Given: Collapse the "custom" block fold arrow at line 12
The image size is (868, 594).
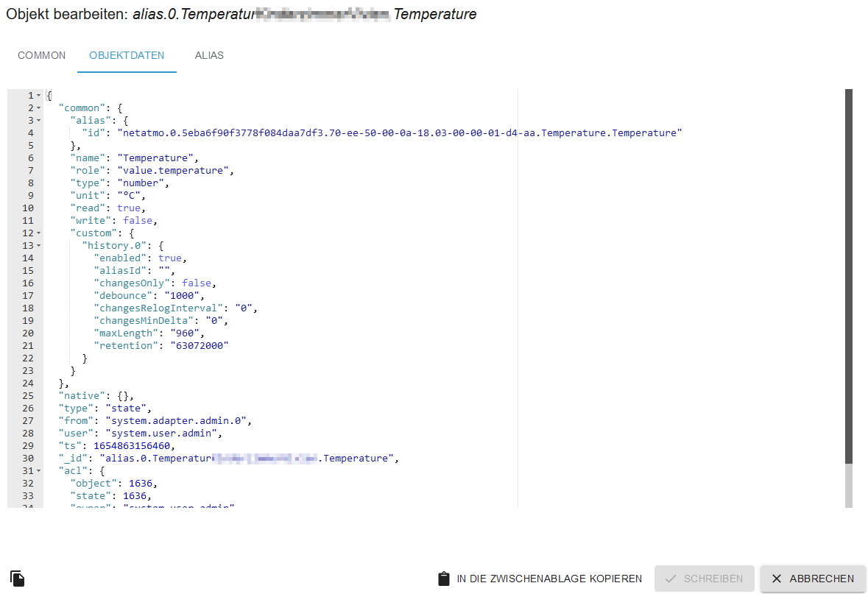Looking at the screenshot, I should click(39, 233).
